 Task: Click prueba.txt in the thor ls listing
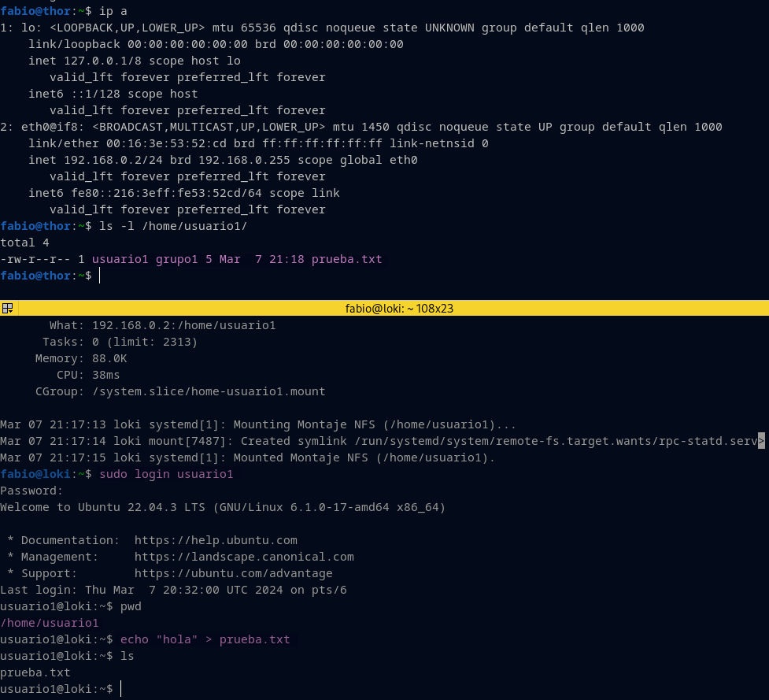tap(346, 259)
